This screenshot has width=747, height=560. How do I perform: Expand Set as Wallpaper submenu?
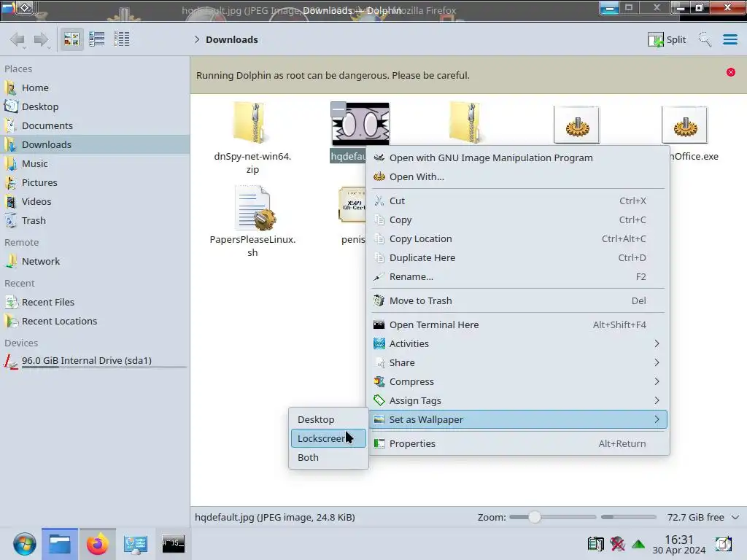(518, 419)
